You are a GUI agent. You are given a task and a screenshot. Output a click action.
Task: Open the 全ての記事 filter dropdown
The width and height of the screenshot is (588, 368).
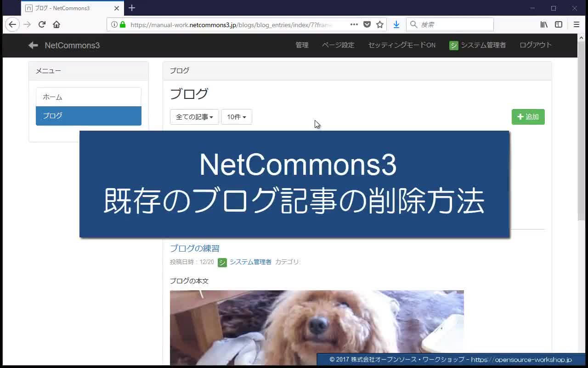click(x=194, y=117)
